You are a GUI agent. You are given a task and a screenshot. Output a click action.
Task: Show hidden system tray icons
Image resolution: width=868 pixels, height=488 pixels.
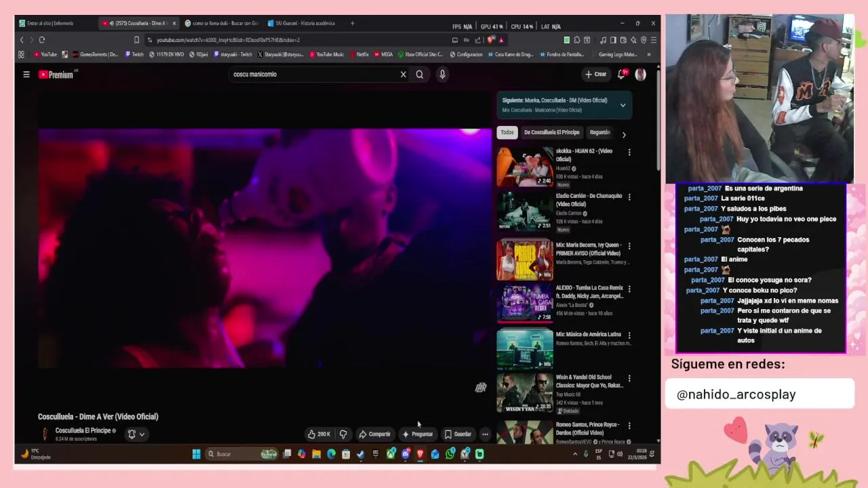[x=575, y=454]
